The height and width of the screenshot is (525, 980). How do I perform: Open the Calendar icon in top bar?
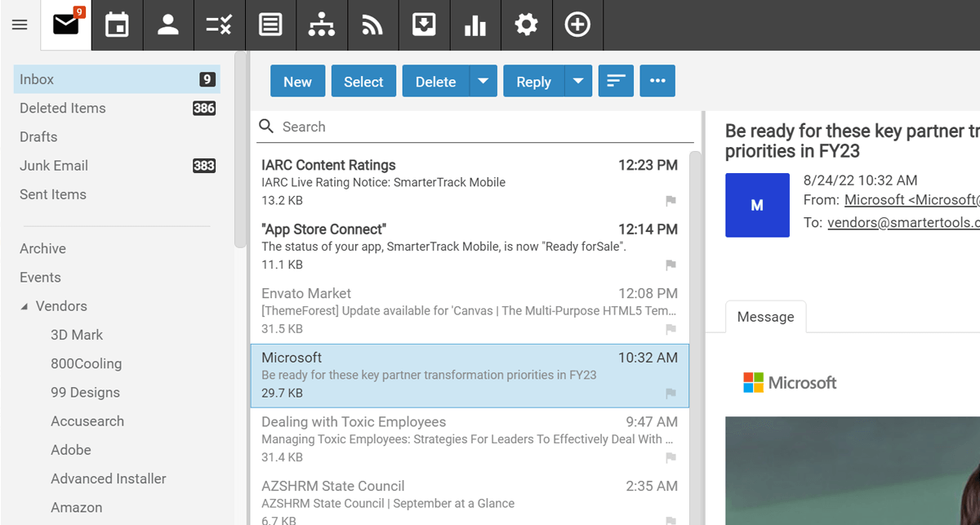coord(117,25)
